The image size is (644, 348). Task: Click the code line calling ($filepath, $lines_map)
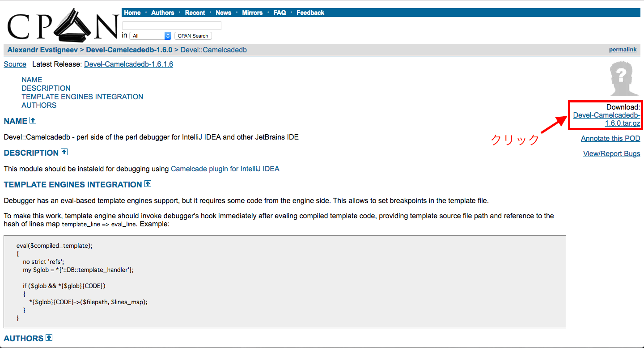click(88, 302)
